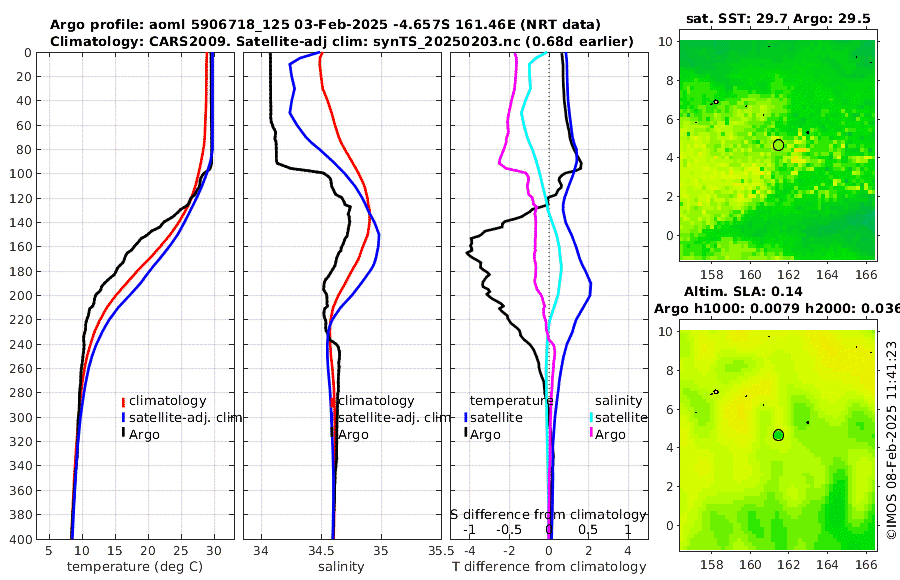
Task: Click the 'salinity' x-axis label
Action: pyautogui.click(x=342, y=567)
